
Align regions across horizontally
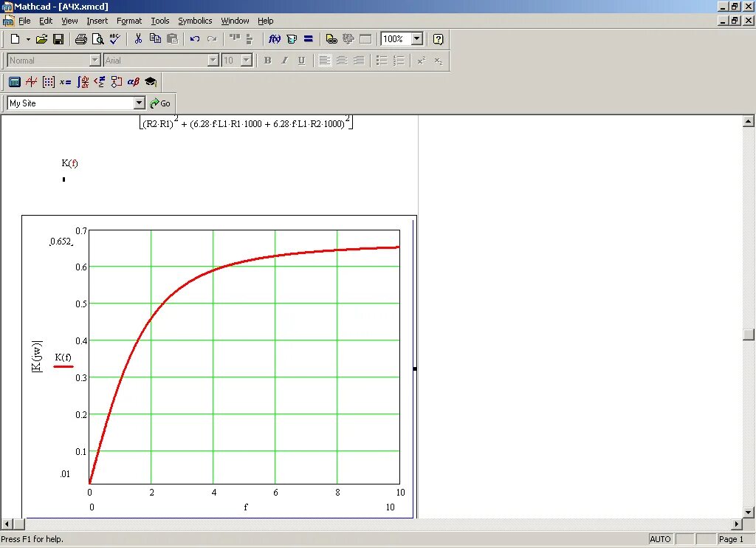(x=235, y=39)
